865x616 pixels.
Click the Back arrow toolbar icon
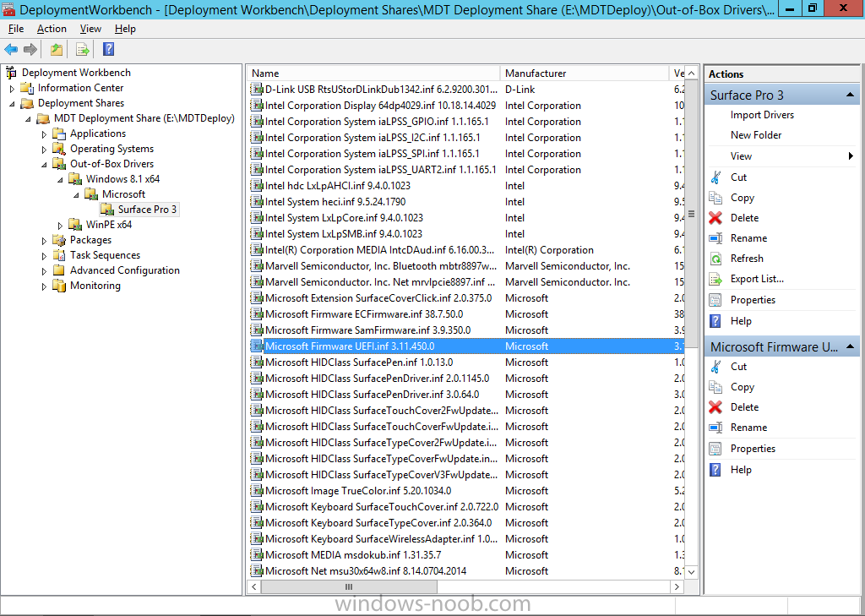tap(11, 50)
